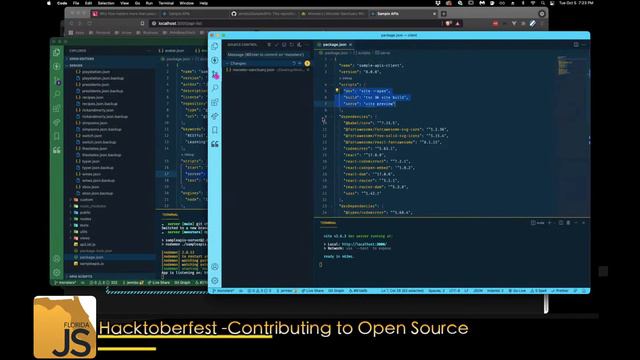This screenshot has height=360, width=640.
Task: Close terminal panel in front window
Action: click(584, 223)
